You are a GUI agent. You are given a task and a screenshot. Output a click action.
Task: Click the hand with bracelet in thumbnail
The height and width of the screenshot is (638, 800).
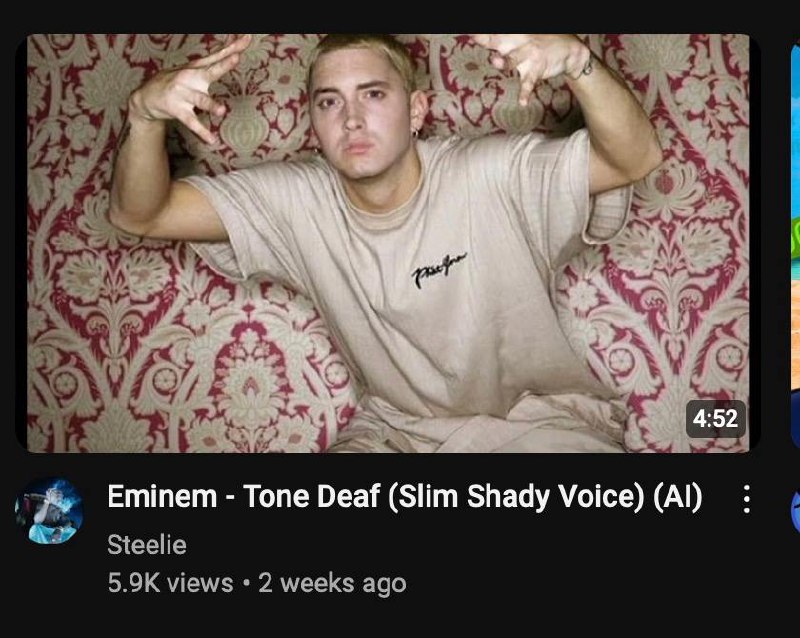[539, 59]
